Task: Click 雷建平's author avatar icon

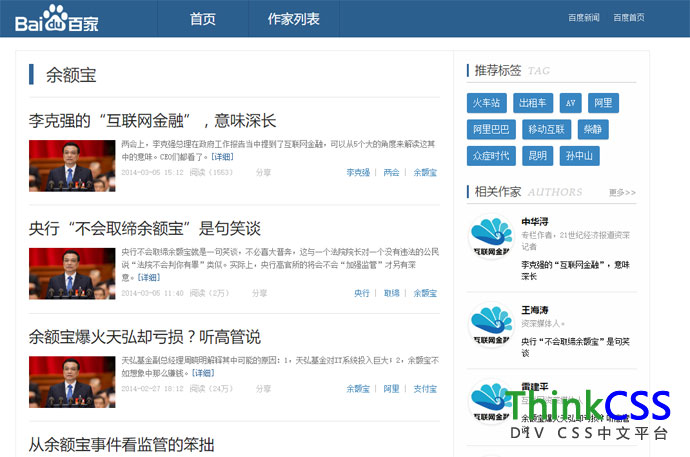Action: coord(492,401)
